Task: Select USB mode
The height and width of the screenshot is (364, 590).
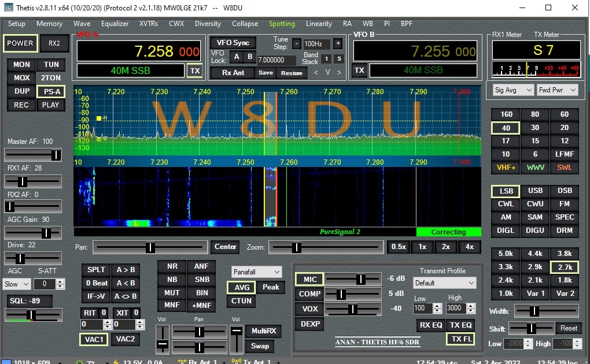Action: [x=535, y=191]
